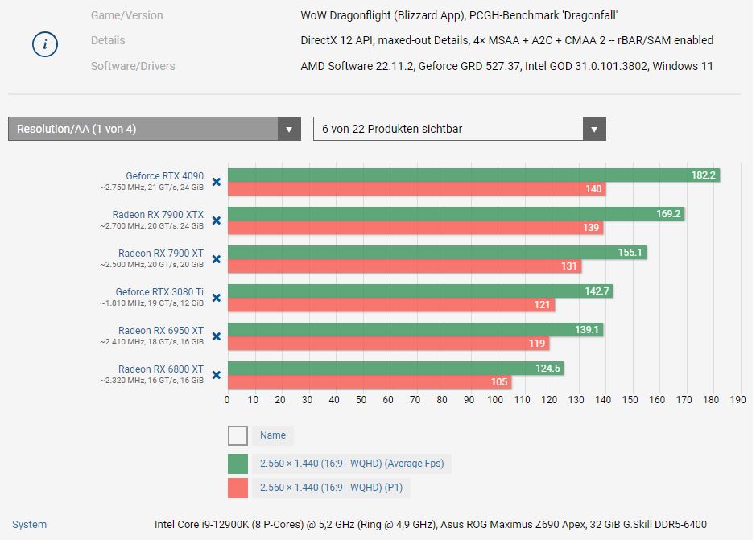Click the 155.1 bar for RX 7900 XT

[x=437, y=252]
